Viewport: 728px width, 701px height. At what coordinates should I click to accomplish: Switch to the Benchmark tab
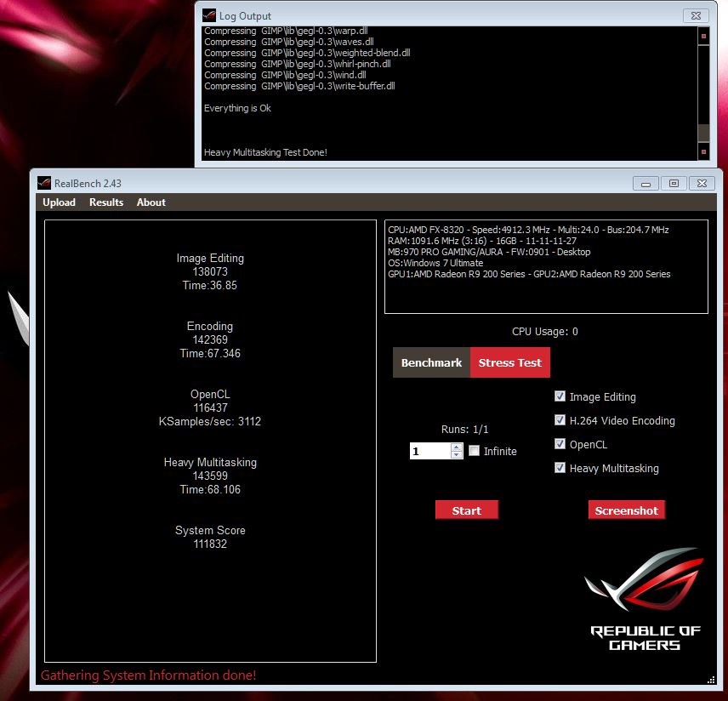coord(431,362)
